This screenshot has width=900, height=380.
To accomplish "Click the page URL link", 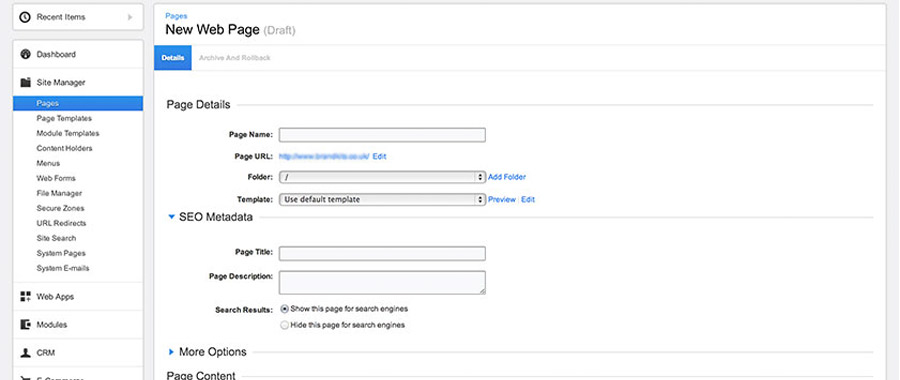I will click(324, 156).
